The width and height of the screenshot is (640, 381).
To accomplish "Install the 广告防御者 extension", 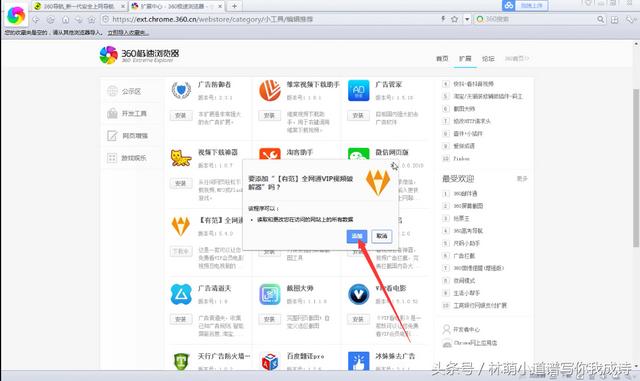I will click(181, 116).
